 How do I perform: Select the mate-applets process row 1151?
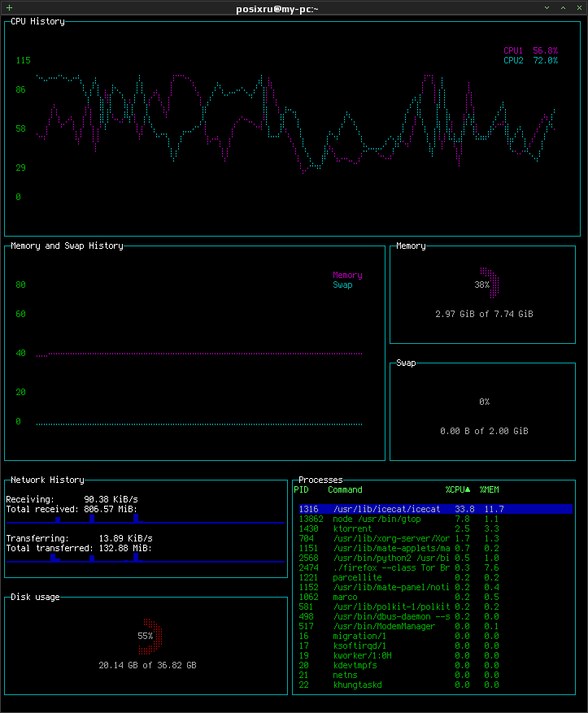click(x=435, y=548)
